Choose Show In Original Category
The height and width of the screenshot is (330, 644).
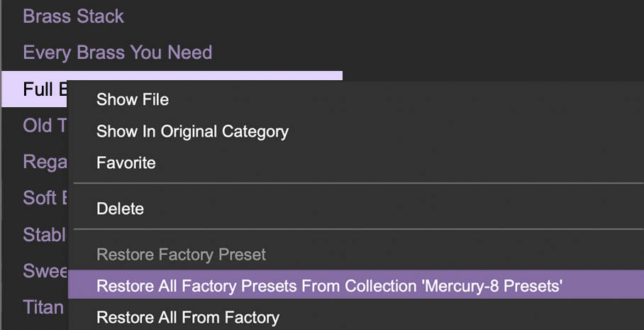coord(192,131)
